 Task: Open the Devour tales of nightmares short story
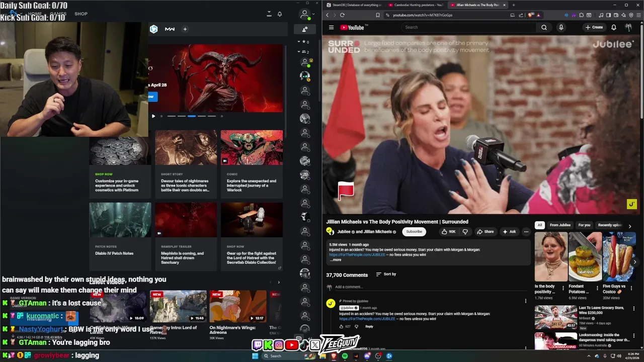click(x=186, y=164)
